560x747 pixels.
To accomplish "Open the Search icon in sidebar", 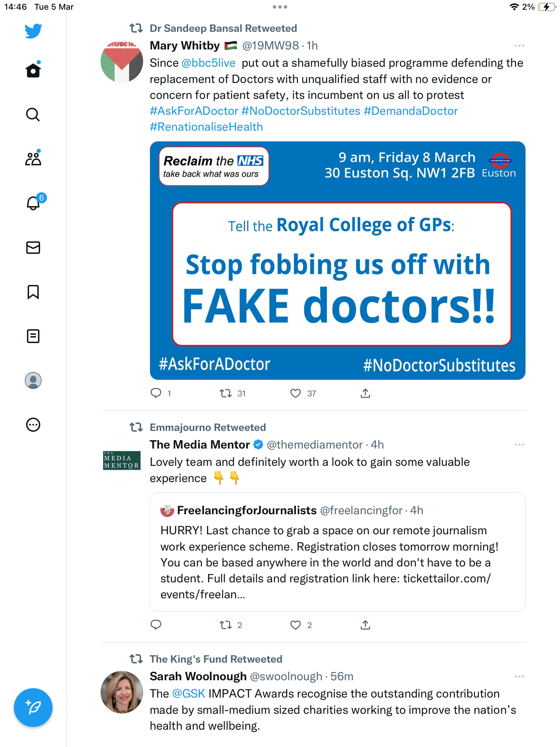I will coord(33,114).
